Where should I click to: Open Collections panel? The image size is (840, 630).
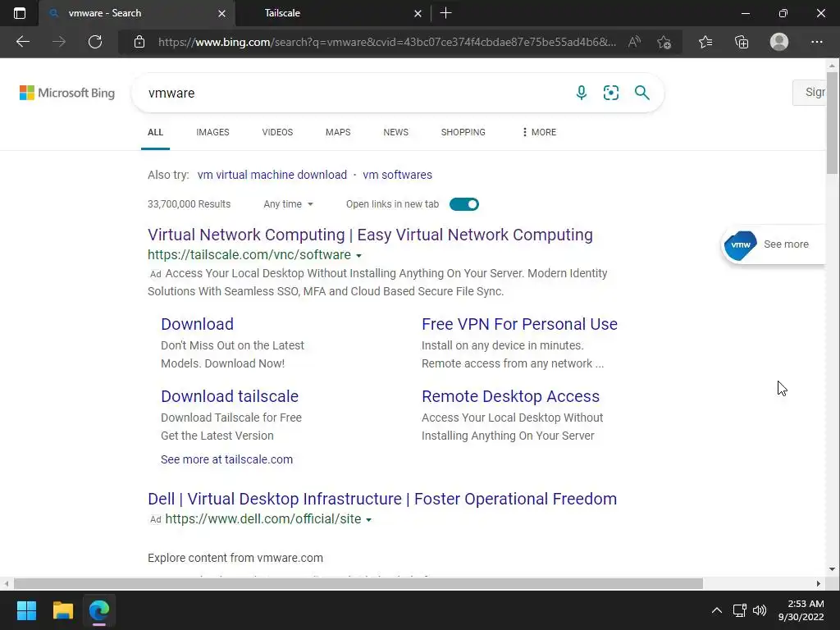tap(742, 42)
